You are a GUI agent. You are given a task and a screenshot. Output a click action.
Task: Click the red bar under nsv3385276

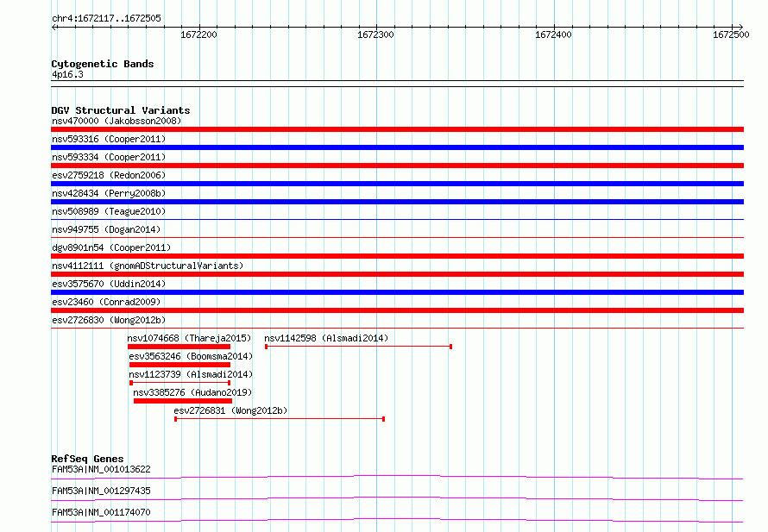click(183, 401)
